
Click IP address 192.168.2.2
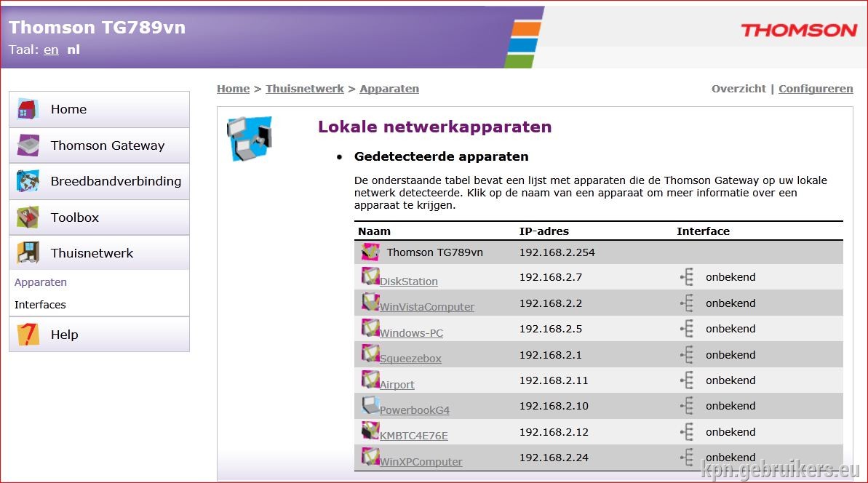550,303
